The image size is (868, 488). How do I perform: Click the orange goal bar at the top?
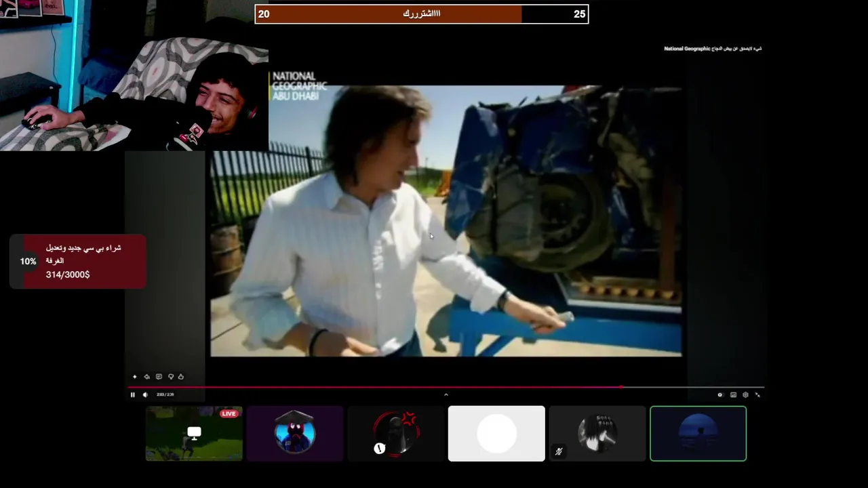(389, 14)
